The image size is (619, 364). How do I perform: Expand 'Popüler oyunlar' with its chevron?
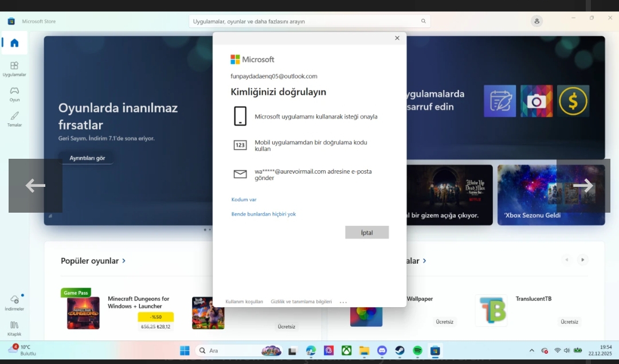coord(124,261)
